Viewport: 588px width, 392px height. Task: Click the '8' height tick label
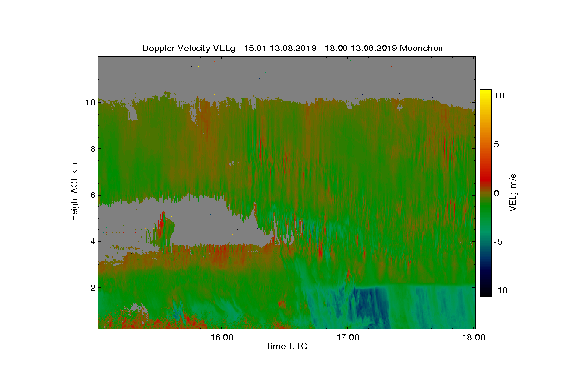(x=92, y=149)
